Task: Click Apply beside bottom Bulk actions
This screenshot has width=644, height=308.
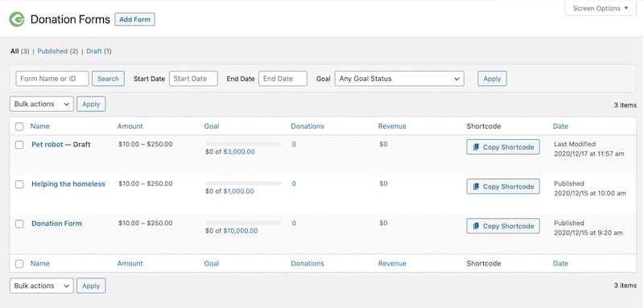Action: tap(91, 285)
